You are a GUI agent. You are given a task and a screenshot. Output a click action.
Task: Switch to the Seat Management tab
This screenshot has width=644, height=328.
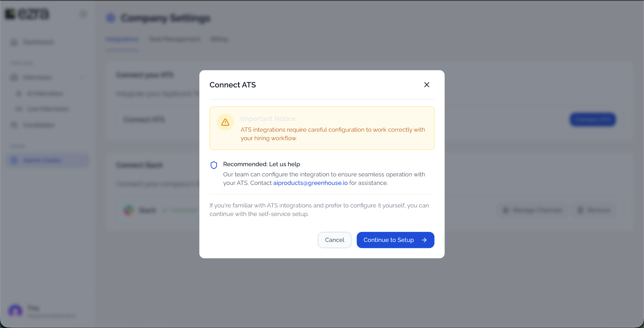(175, 39)
